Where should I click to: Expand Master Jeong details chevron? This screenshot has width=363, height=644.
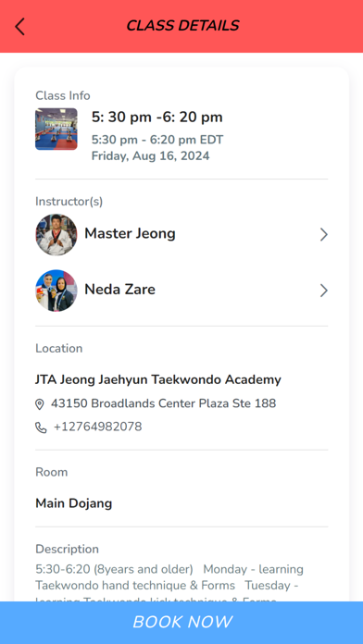coord(324,234)
